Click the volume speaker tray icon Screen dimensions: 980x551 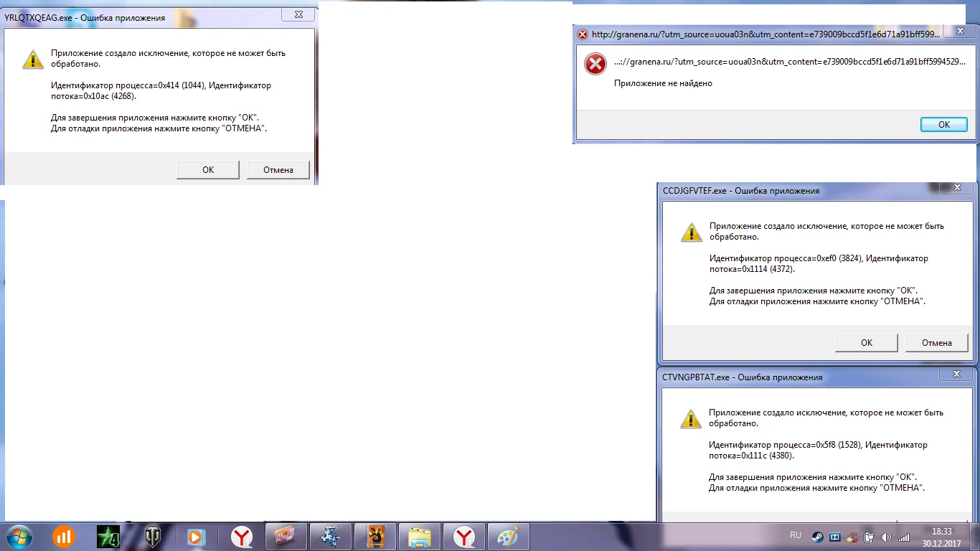pyautogui.click(x=886, y=537)
